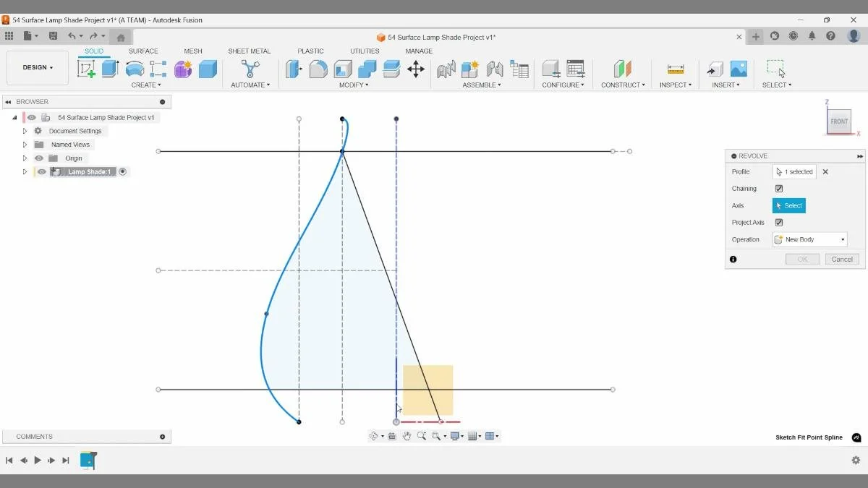Click the timeline sketch feature marker
The image size is (868, 488).
point(88,461)
